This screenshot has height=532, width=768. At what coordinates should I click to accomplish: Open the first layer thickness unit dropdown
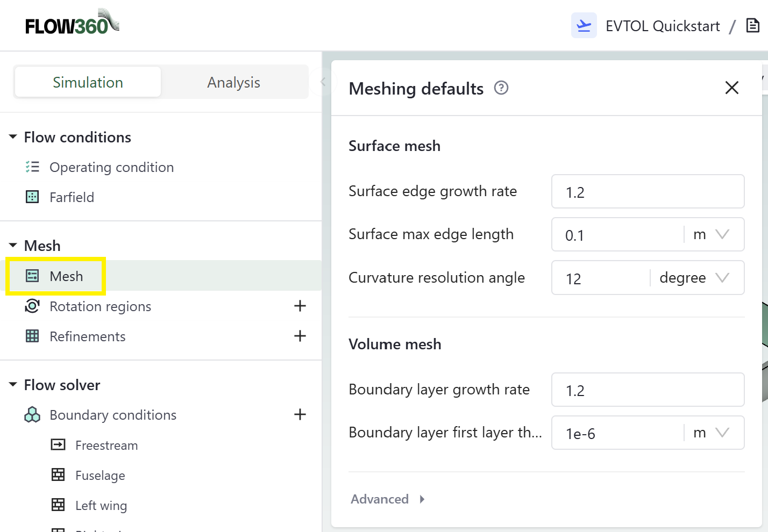coord(711,433)
